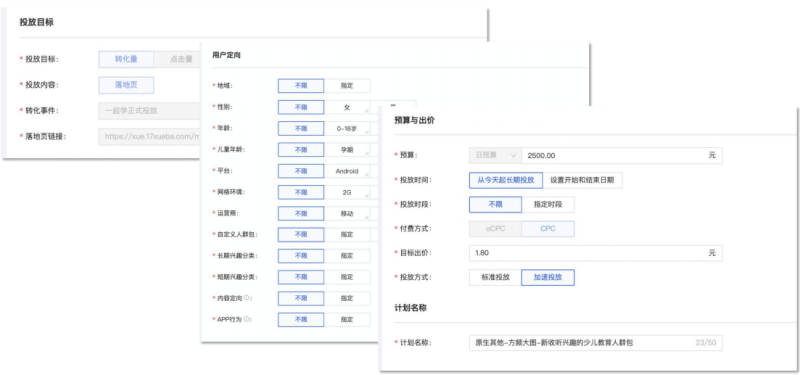Click the 落地页链接 URL field
Screen dimensions: 800x375
tap(148, 136)
